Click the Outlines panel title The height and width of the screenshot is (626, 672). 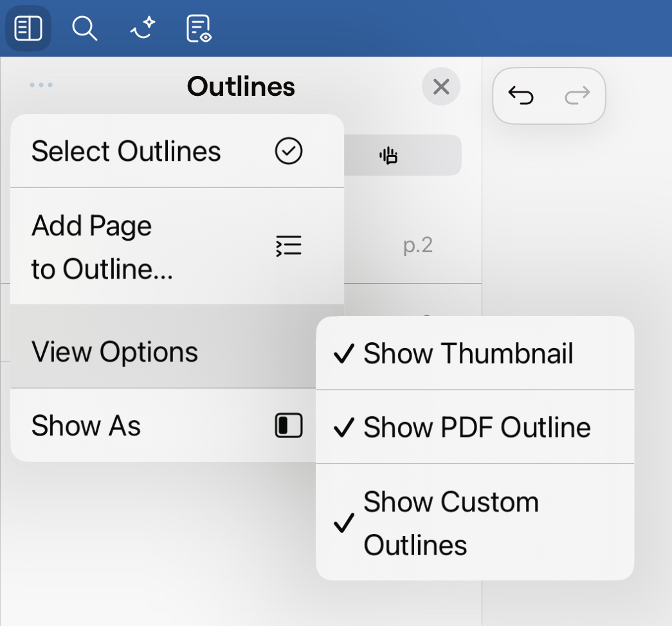[241, 86]
